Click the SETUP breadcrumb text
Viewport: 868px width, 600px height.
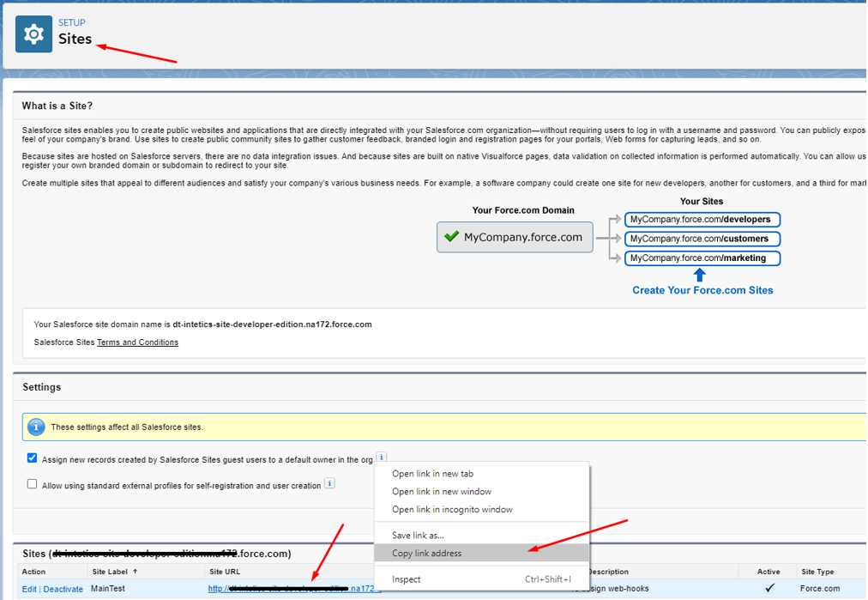[x=72, y=22]
